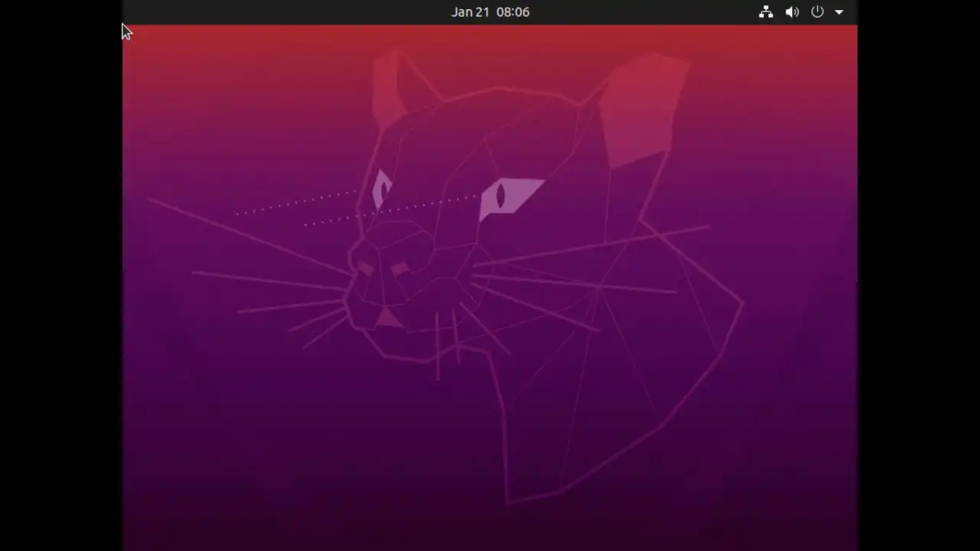Screen dimensions: 980x551
Task: Open the volume speaker icon
Action: pos(792,12)
